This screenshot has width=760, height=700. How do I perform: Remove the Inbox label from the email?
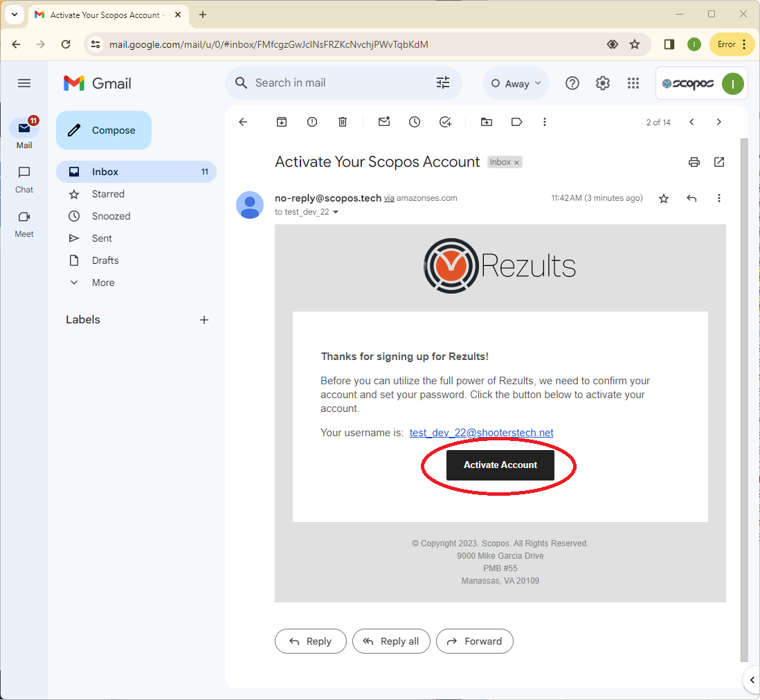[517, 163]
